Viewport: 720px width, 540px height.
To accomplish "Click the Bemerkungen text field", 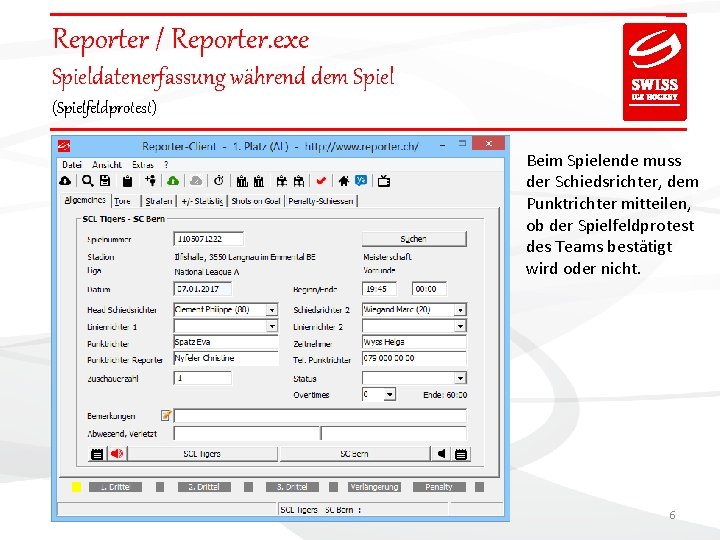I will pyautogui.click(x=320, y=416).
